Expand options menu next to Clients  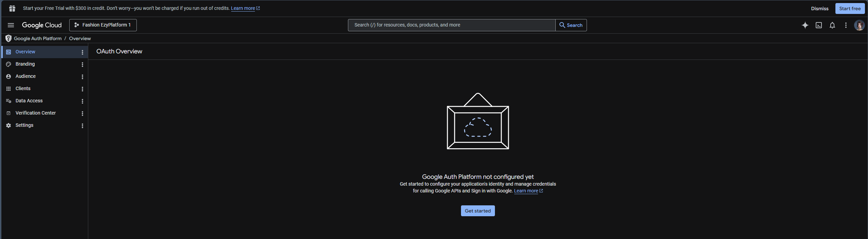click(82, 89)
